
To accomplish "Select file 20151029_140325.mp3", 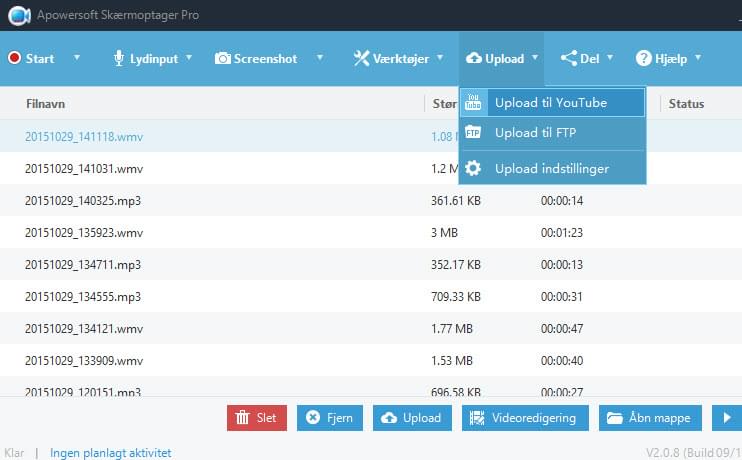I will [x=83, y=201].
